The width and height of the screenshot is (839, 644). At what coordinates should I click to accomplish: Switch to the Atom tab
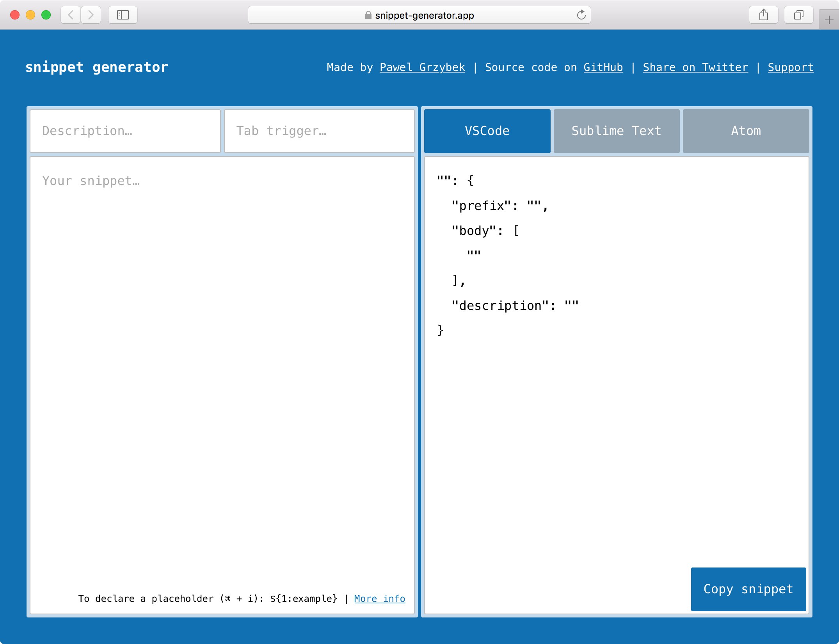746,131
